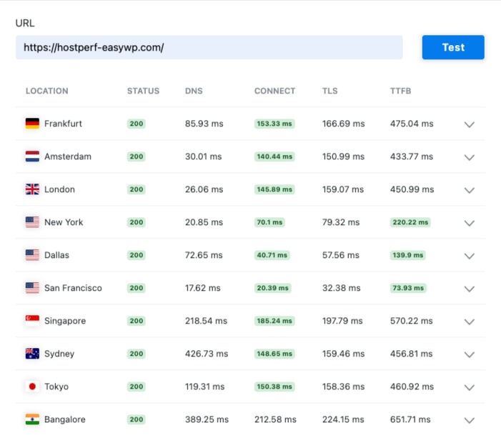The width and height of the screenshot is (501, 448).
Task: Click New York's 220.22 ms TTFB badge
Action: pos(410,222)
